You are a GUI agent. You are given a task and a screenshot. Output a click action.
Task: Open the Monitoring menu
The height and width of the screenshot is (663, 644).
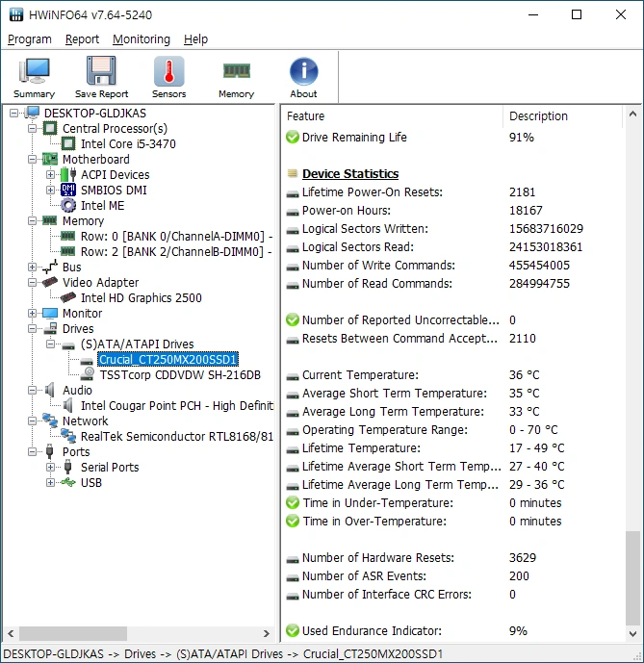point(141,39)
